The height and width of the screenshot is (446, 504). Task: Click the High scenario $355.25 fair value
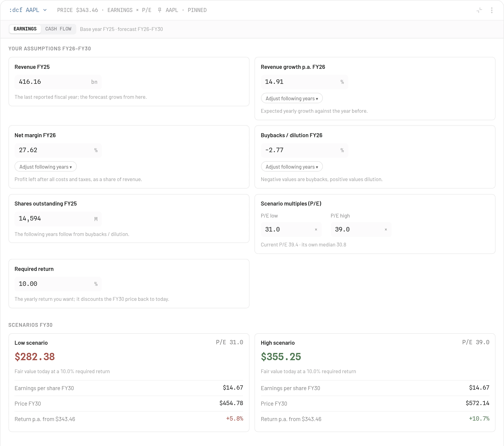coord(281,357)
